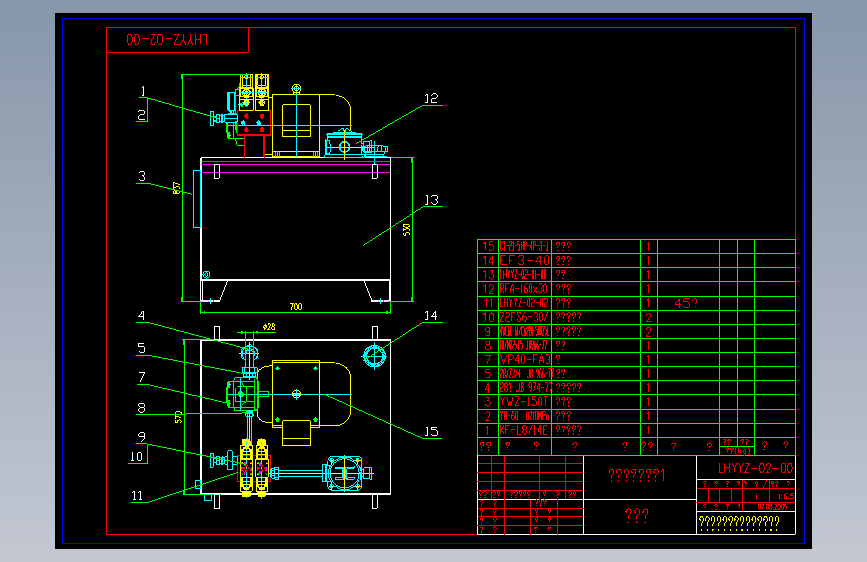Click callout number 11 at bottom left

(137, 496)
